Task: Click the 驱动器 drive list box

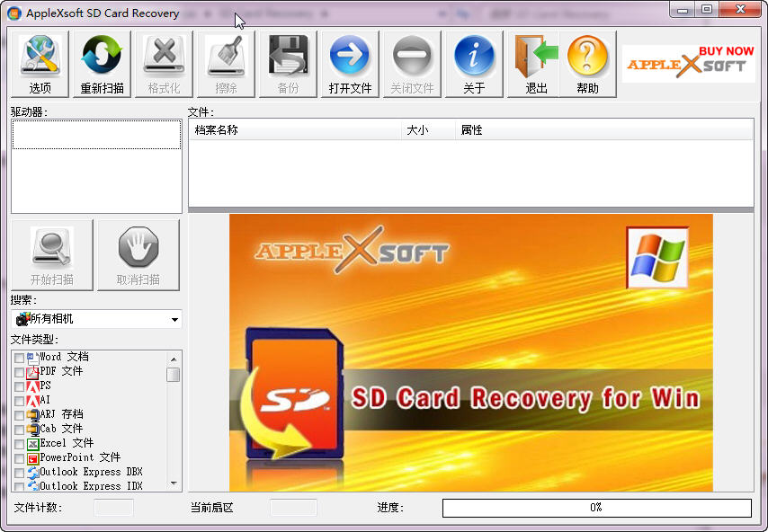Action: coord(96,166)
